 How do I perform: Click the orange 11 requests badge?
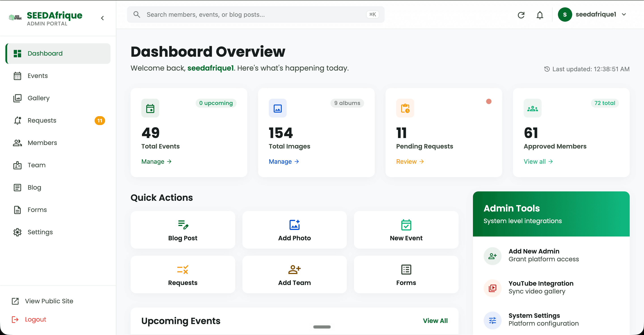click(x=100, y=121)
